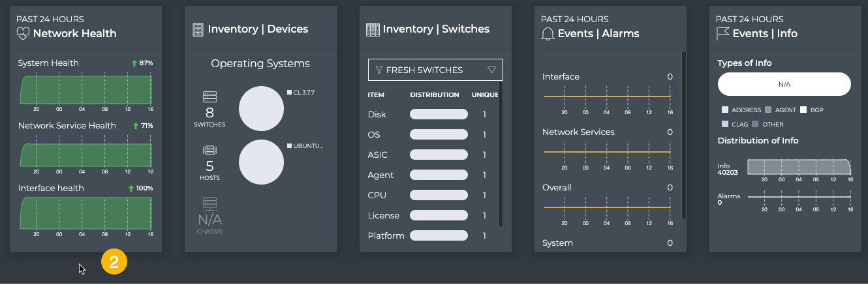The image size is (868, 285).
Task: Select the switches count icon
Action: [209, 97]
